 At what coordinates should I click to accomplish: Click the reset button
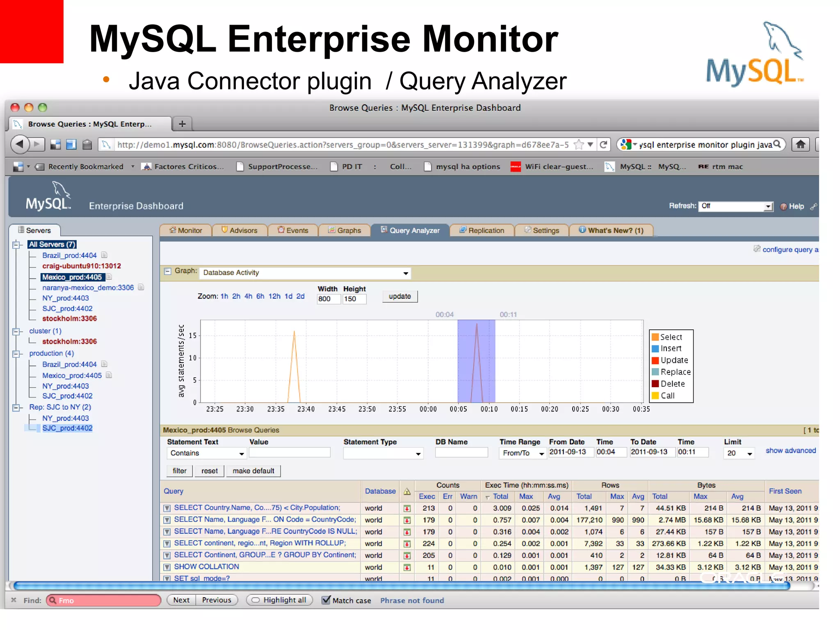tap(210, 471)
